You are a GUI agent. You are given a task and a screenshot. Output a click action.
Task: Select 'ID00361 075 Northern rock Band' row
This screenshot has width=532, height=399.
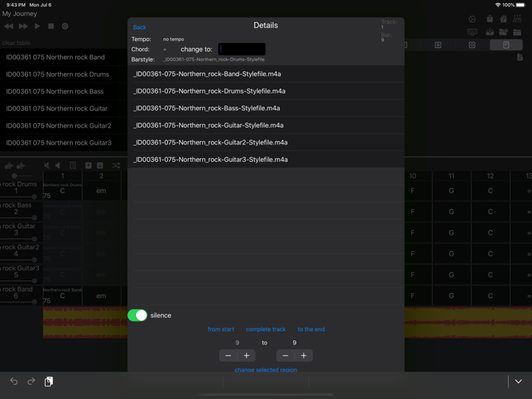[x=64, y=57]
